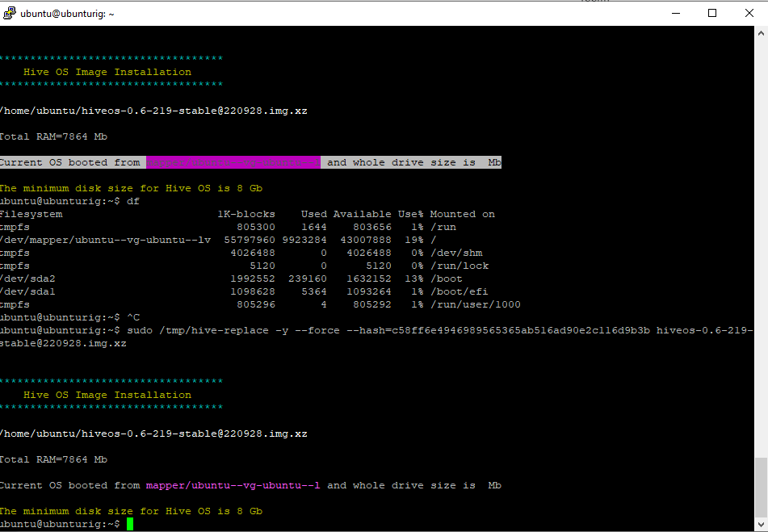768x532 pixels.
Task: Click the 'Mounted on' column header
Action: [463, 215]
